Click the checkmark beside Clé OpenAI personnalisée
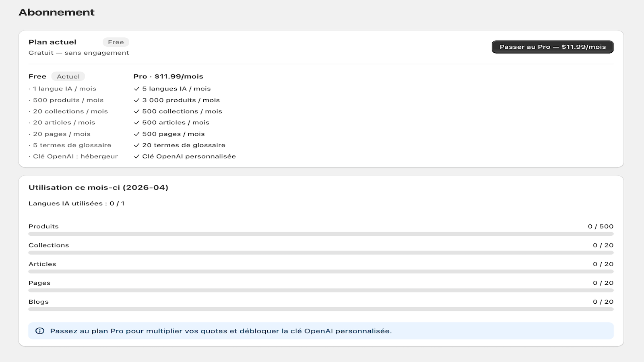The height and width of the screenshot is (362, 644). 136,156
